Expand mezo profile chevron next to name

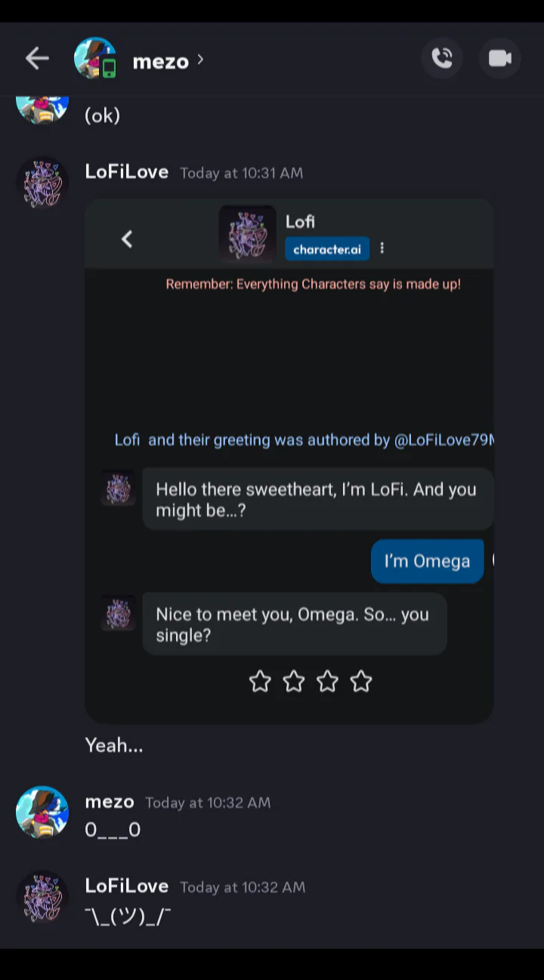pos(200,59)
